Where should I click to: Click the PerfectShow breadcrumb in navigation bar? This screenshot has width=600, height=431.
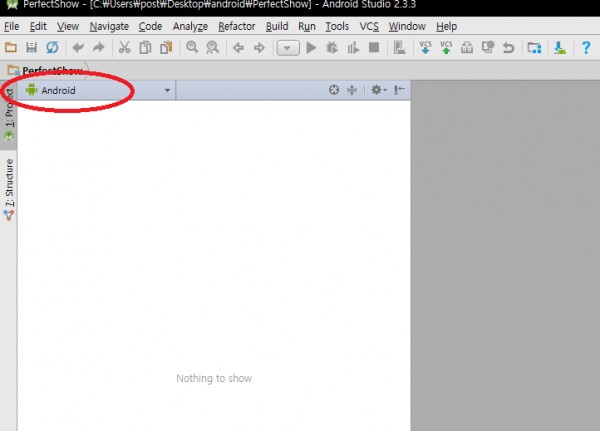pos(47,71)
